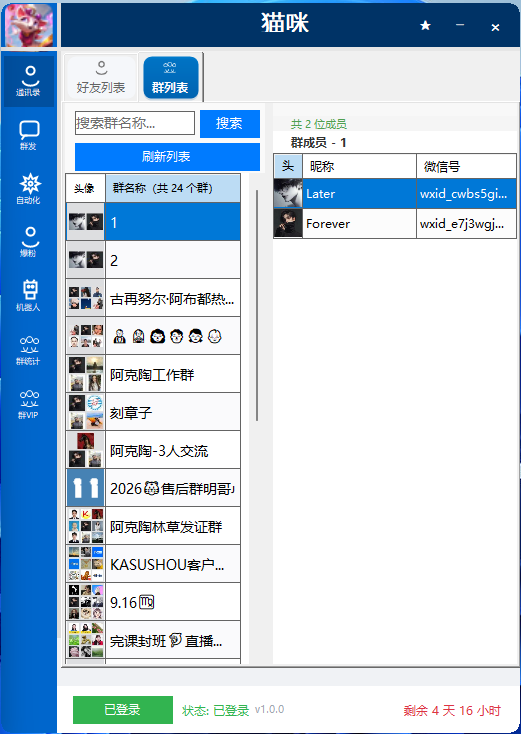Image resolution: width=521 pixels, height=734 pixels.
Task: Select group named 1 in list
Action: click(173, 222)
